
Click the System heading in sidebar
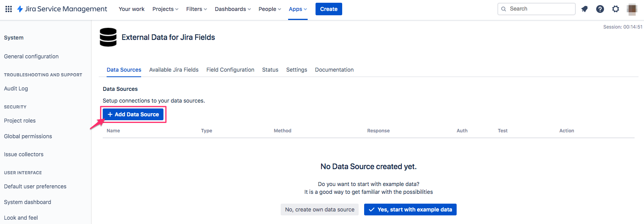point(14,38)
